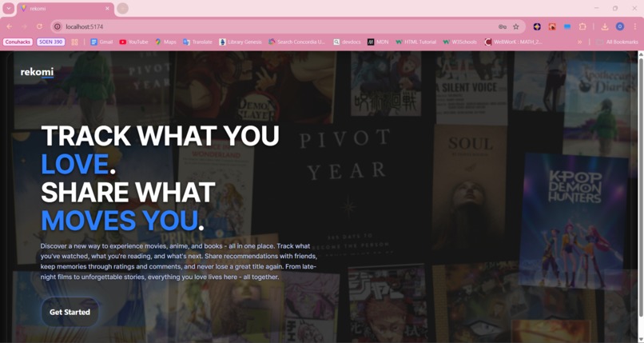Click the dark star extension icon
Screen dimensions: 644x343
pos(537,26)
